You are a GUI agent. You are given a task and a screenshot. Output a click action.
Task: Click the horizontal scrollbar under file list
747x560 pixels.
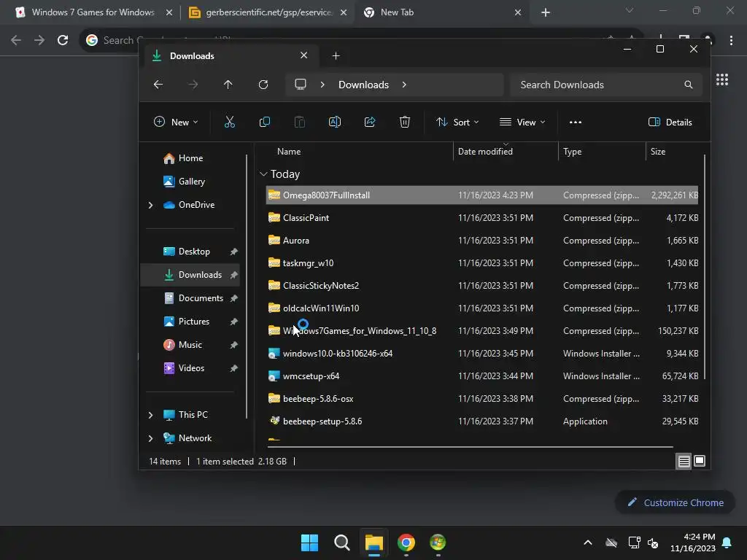(x=471, y=447)
